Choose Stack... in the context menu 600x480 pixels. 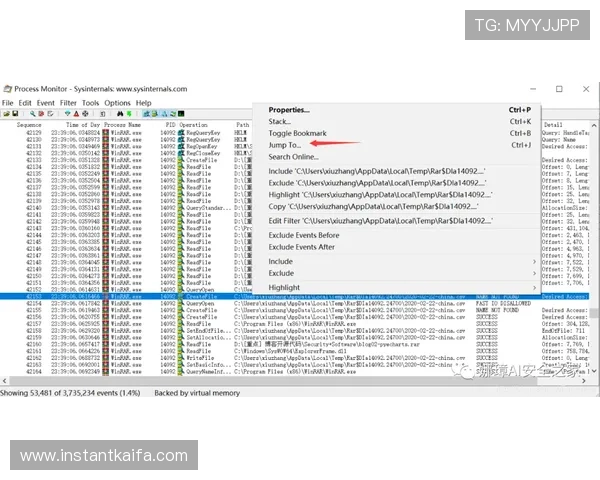(x=396, y=121)
